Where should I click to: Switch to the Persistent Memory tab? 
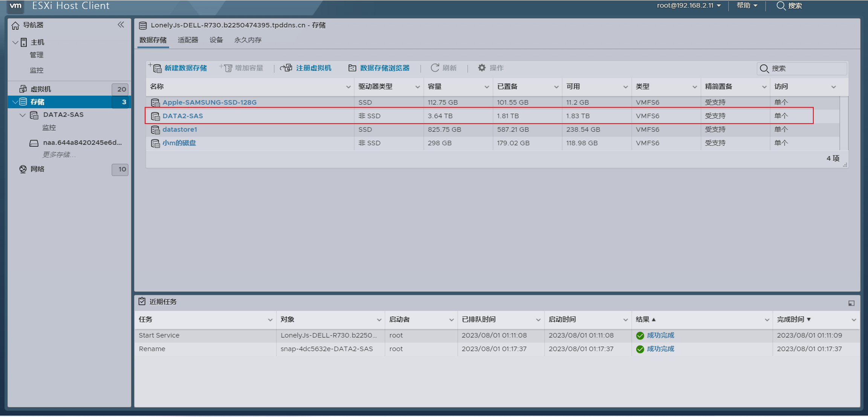(x=248, y=40)
